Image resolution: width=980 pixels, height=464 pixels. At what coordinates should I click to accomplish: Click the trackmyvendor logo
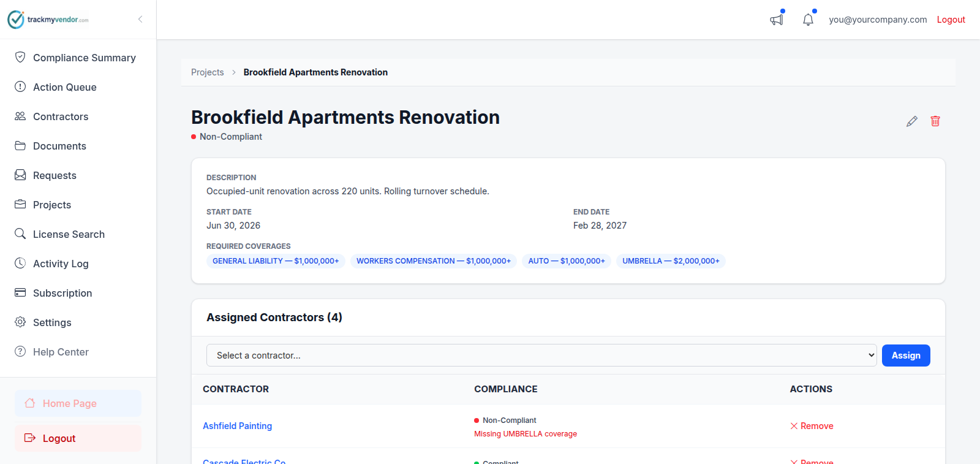coord(48,20)
